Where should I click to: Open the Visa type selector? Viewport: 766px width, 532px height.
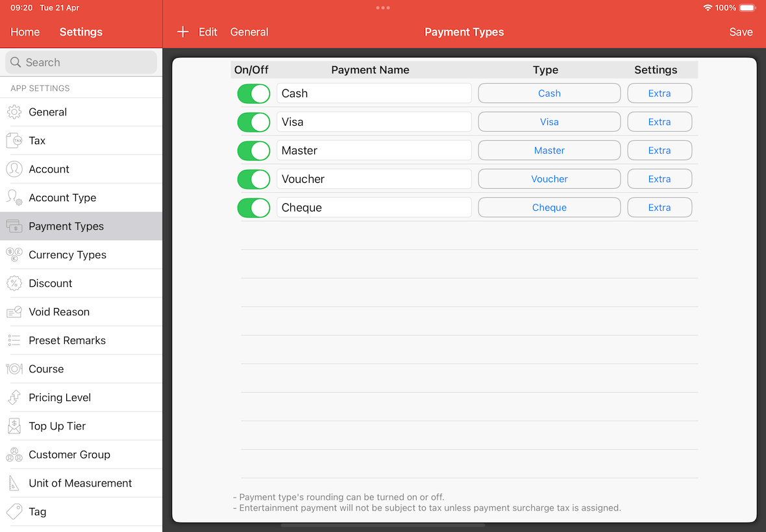(x=549, y=122)
